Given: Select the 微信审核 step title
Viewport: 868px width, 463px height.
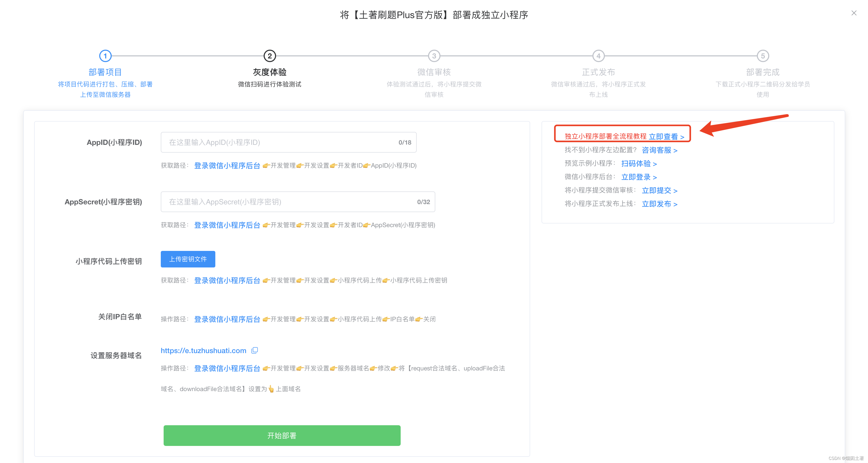Looking at the screenshot, I should (x=434, y=72).
